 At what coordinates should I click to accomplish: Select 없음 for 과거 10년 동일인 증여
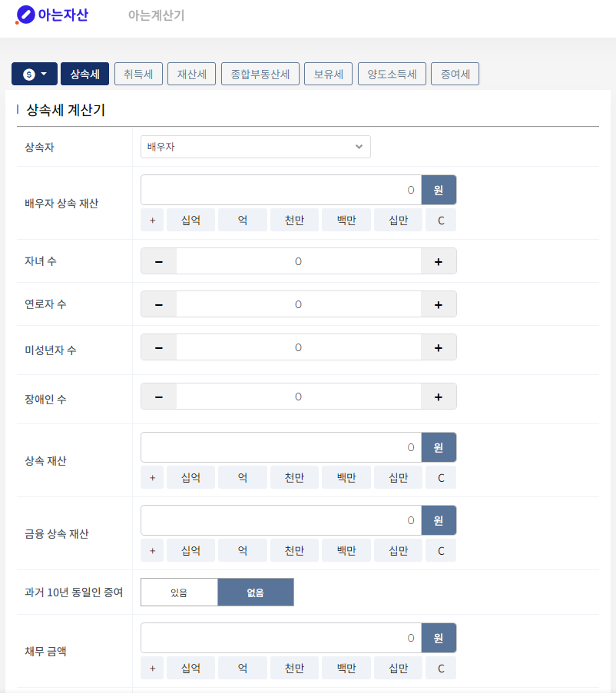255,592
